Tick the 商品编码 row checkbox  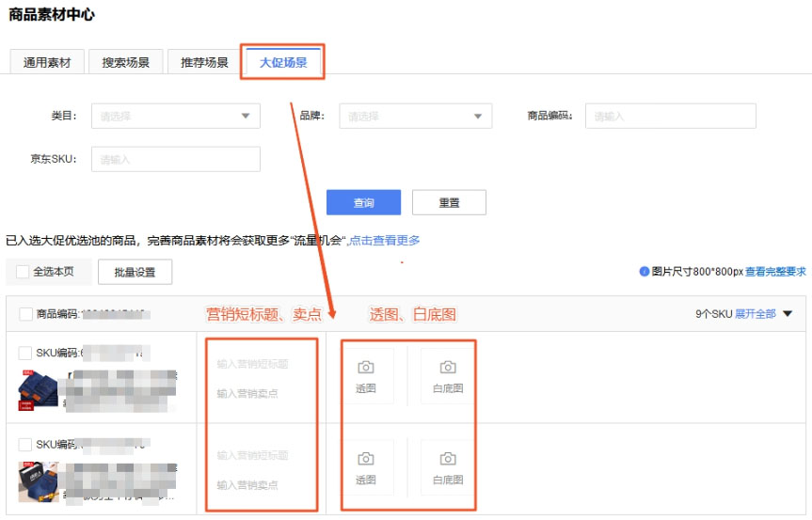click(x=25, y=314)
